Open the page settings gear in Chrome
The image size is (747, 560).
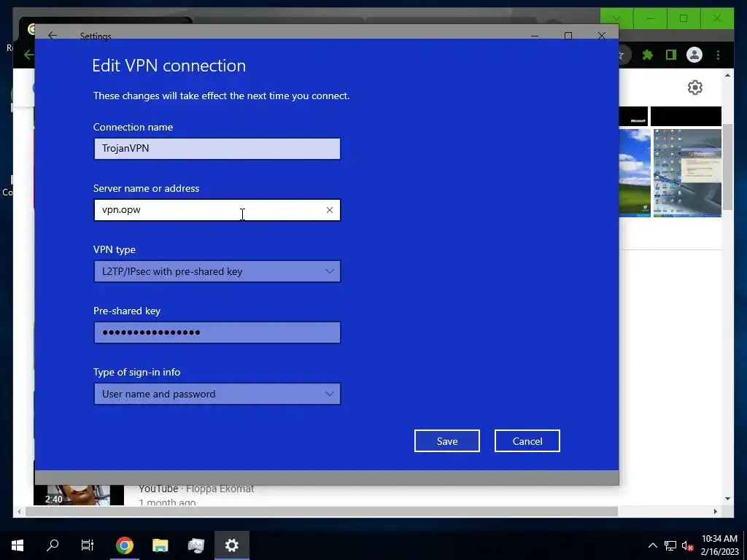point(695,87)
